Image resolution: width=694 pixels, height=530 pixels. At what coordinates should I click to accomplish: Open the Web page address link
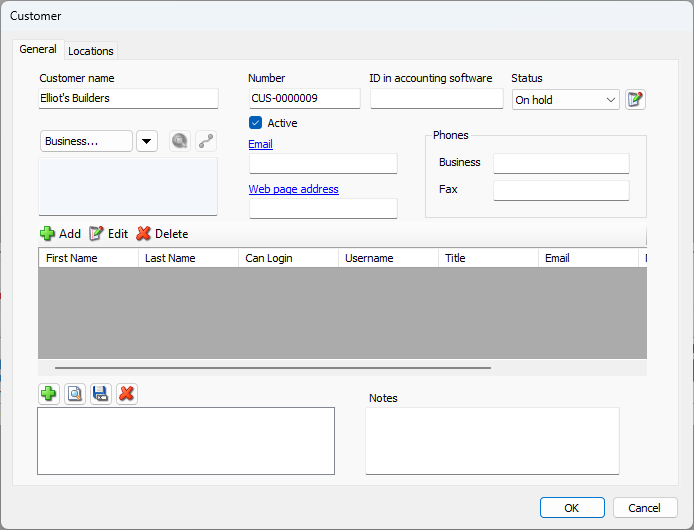pyautogui.click(x=293, y=189)
